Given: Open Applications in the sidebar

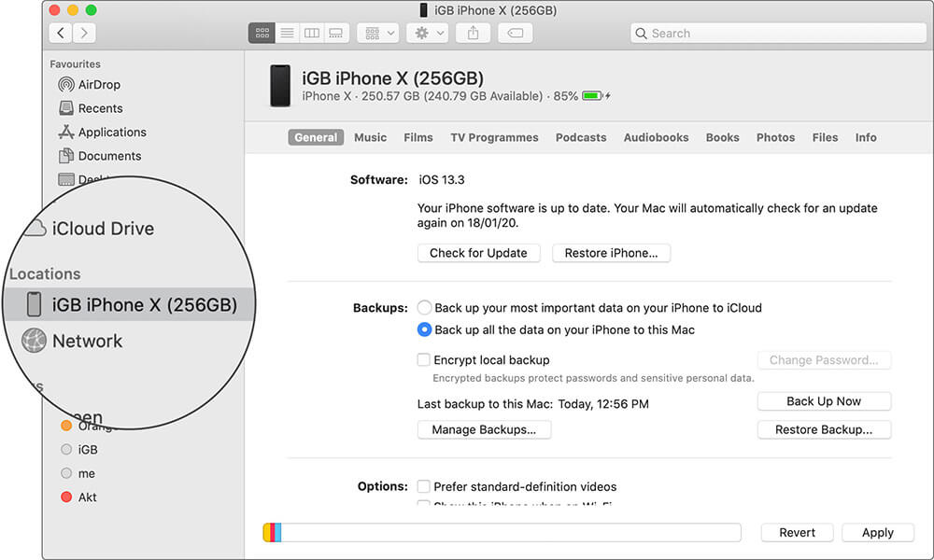Looking at the screenshot, I should point(103,133).
